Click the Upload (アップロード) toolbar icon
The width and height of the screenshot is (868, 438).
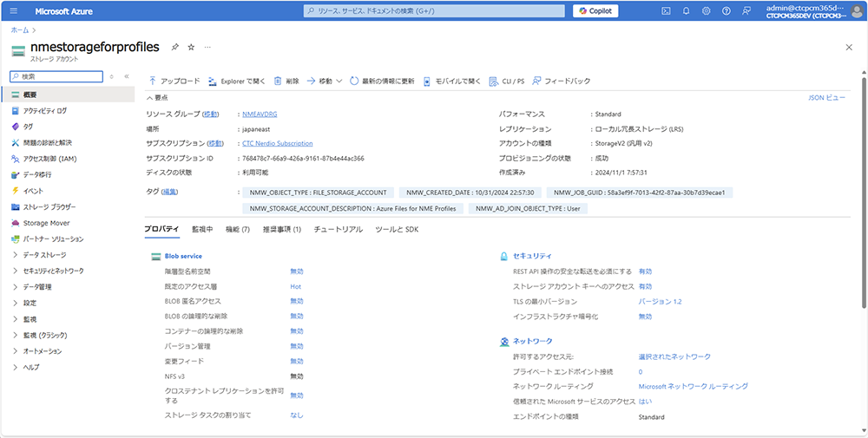click(153, 81)
